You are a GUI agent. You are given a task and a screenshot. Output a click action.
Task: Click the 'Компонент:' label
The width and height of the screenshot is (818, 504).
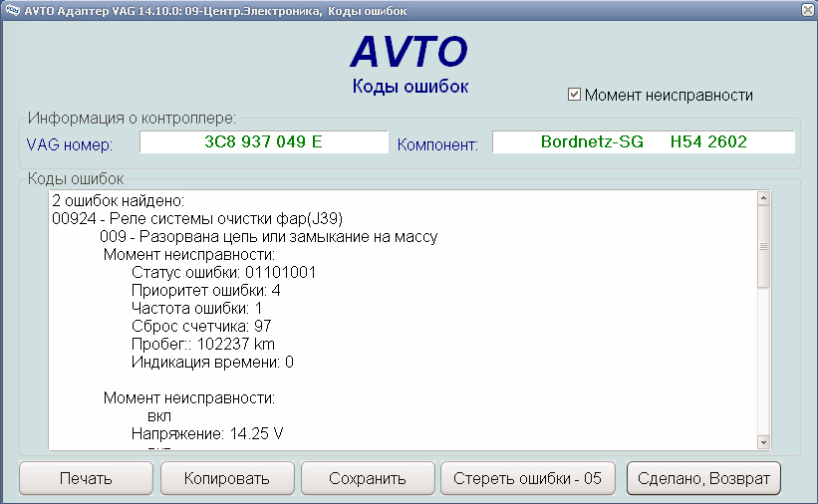[437, 144]
